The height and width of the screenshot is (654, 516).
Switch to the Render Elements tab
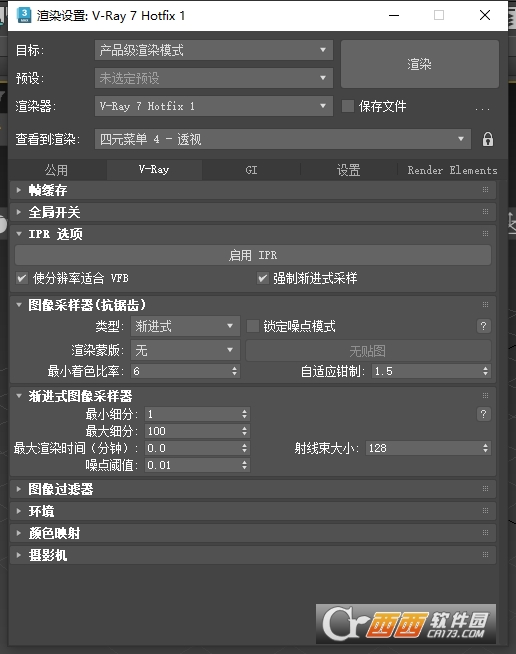[452, 170]
